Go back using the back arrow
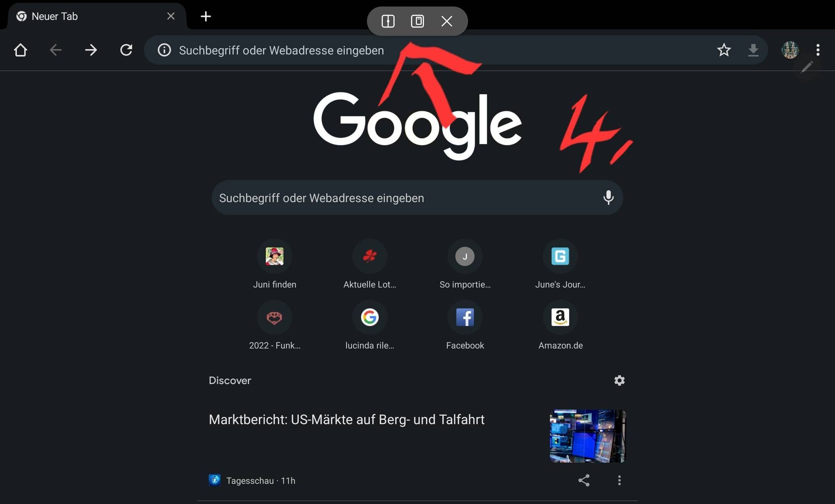 click(x=56, y=50)
